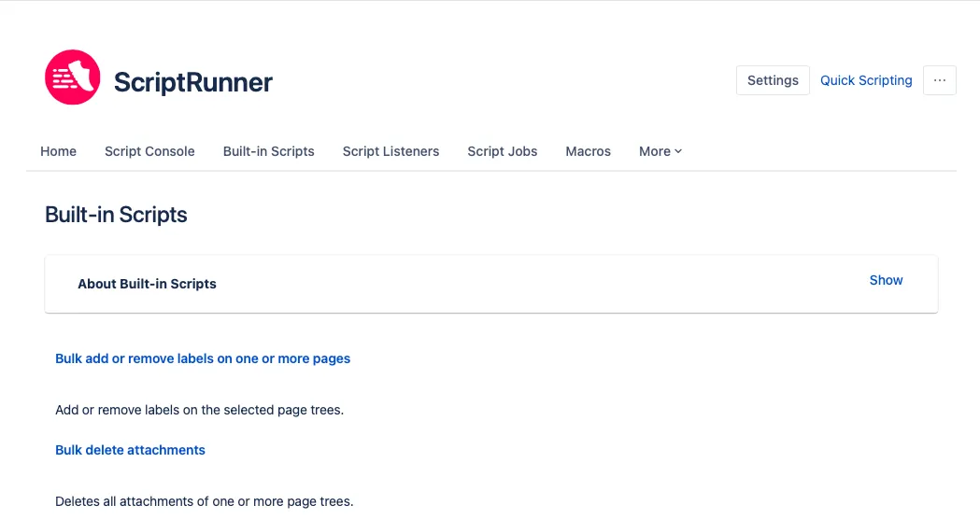The image size is (980, 519).
Task: Click 'Deletes all attachments of one or more page trees.'
Action: click(205, 501)
